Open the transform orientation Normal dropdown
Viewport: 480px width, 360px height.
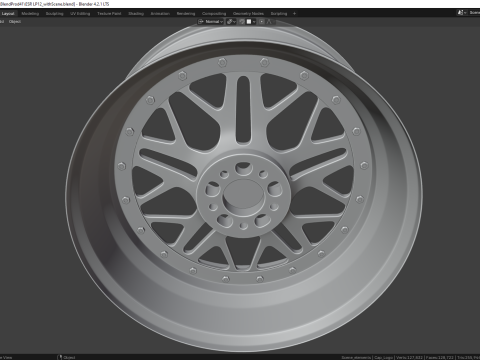(210, 22)
